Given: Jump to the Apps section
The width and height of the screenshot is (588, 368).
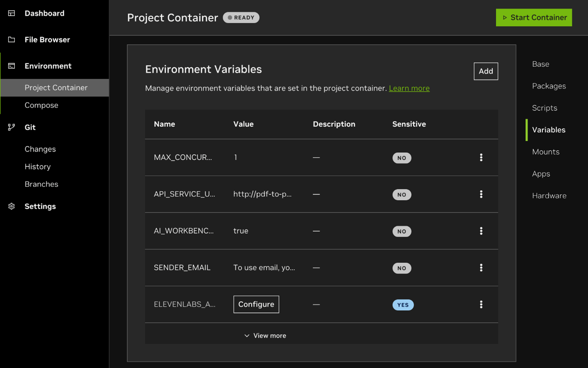Looking at the screenshot, I should point(541,174).
